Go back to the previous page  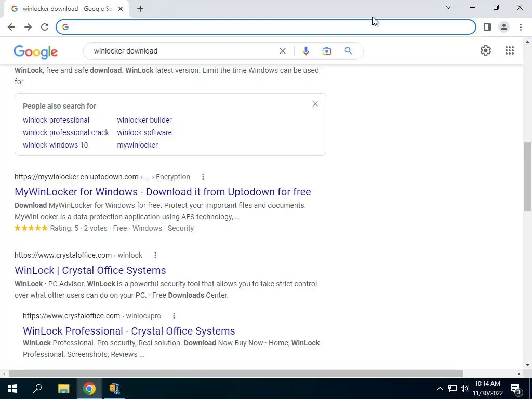(11, 27)
